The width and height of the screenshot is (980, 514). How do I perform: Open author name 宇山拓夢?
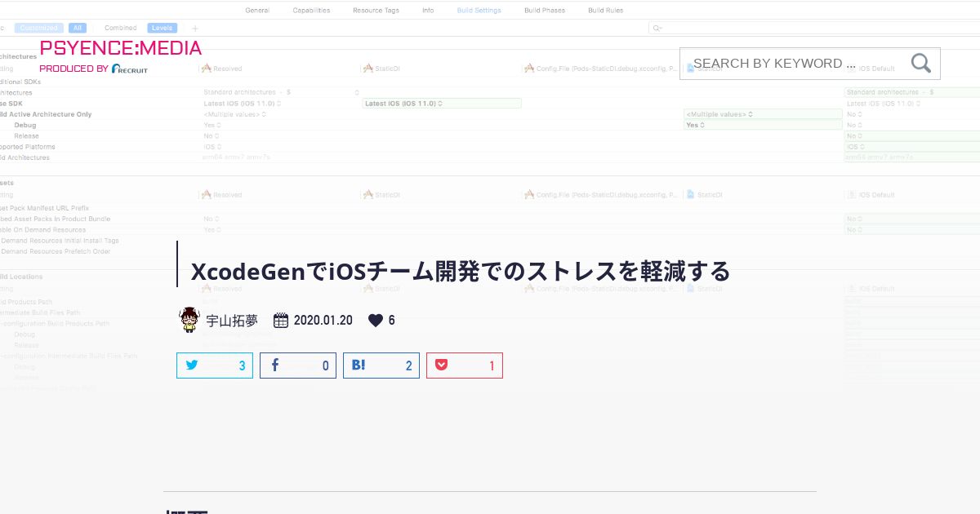232,321
